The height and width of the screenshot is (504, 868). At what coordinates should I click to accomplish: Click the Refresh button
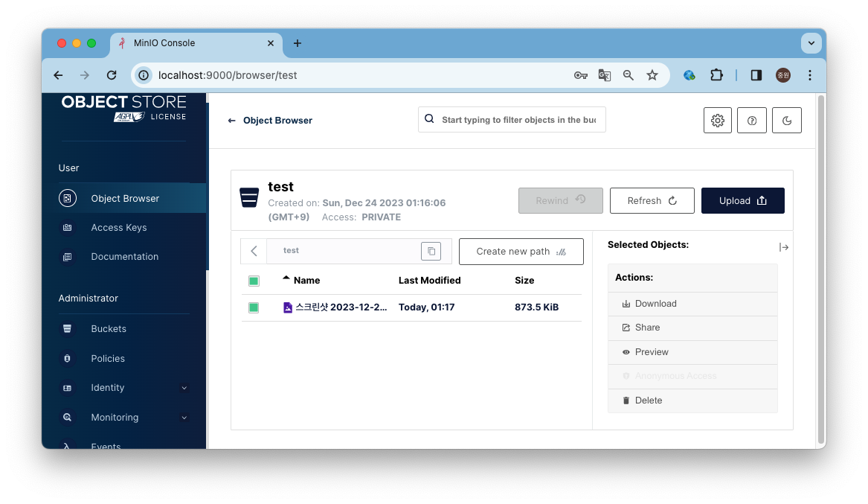652,200
